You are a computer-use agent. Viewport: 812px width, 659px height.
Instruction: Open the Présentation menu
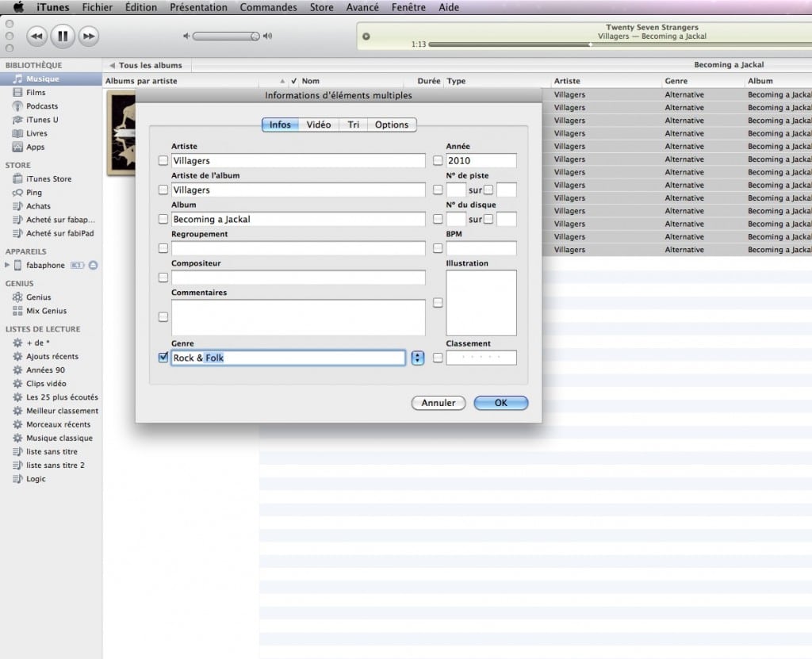(198, 7)
